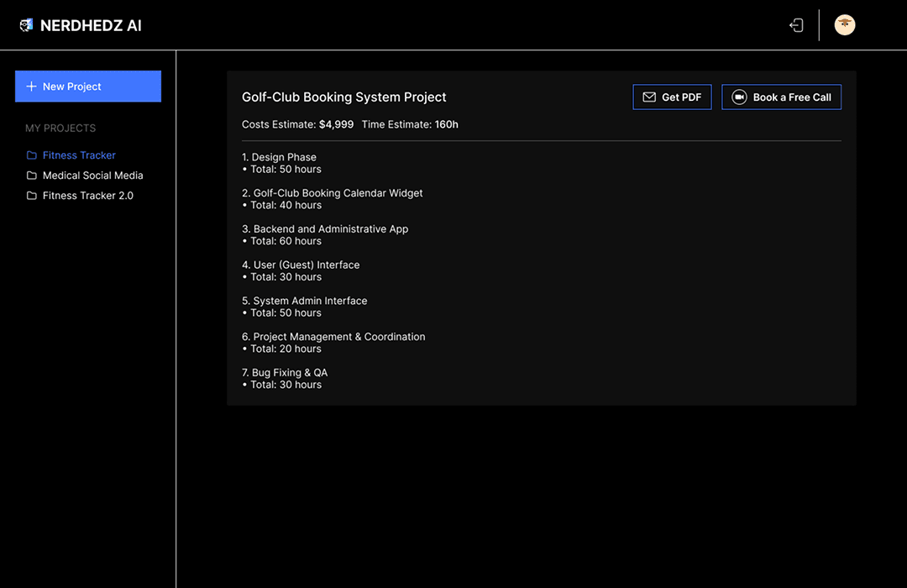907x588 pixels.
Task: Click the folder icon beside Fitness Tracker
Action: [x=31, y=155]
